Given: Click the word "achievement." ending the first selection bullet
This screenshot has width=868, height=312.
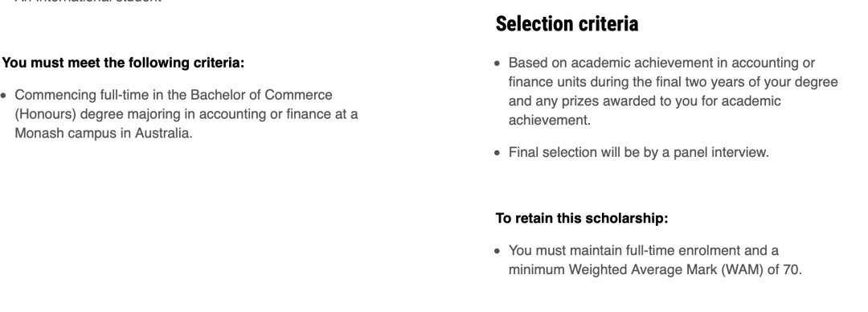Looking at the screenshot, I should click(x=550, y=121).
